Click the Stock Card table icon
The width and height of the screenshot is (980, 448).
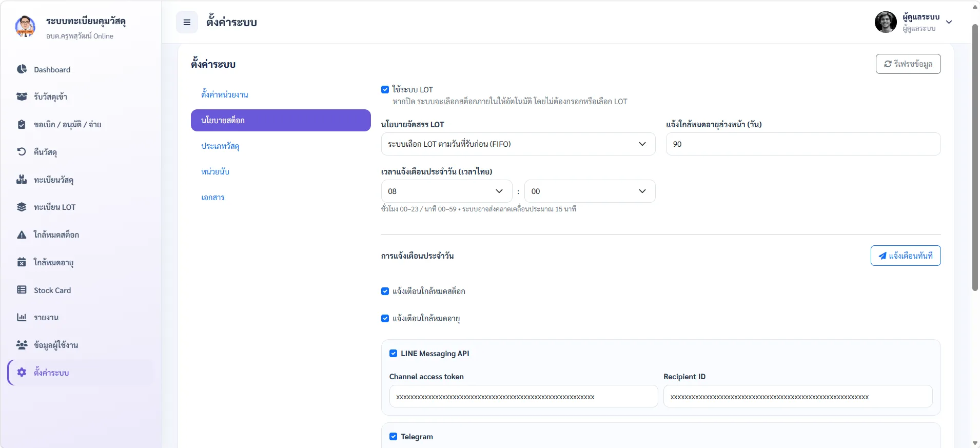(x=22, y=290)
